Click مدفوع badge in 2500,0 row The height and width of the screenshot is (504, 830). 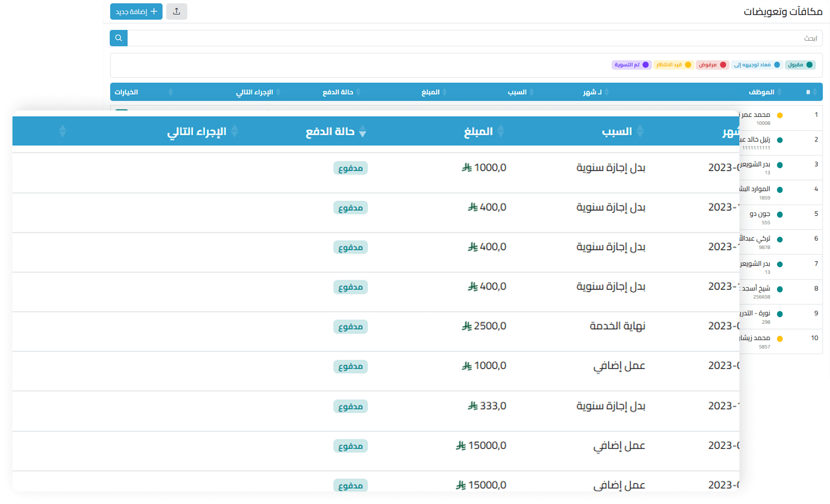click(x=350, y=326)
